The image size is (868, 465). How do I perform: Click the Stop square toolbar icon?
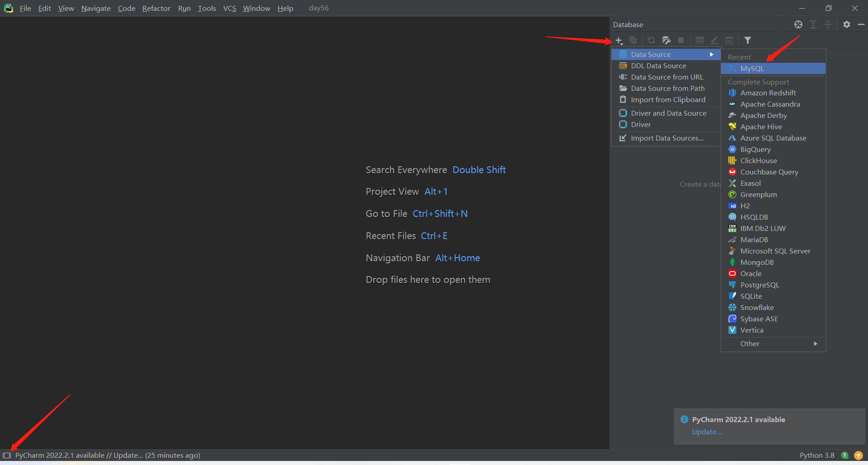tap(681, 40)
